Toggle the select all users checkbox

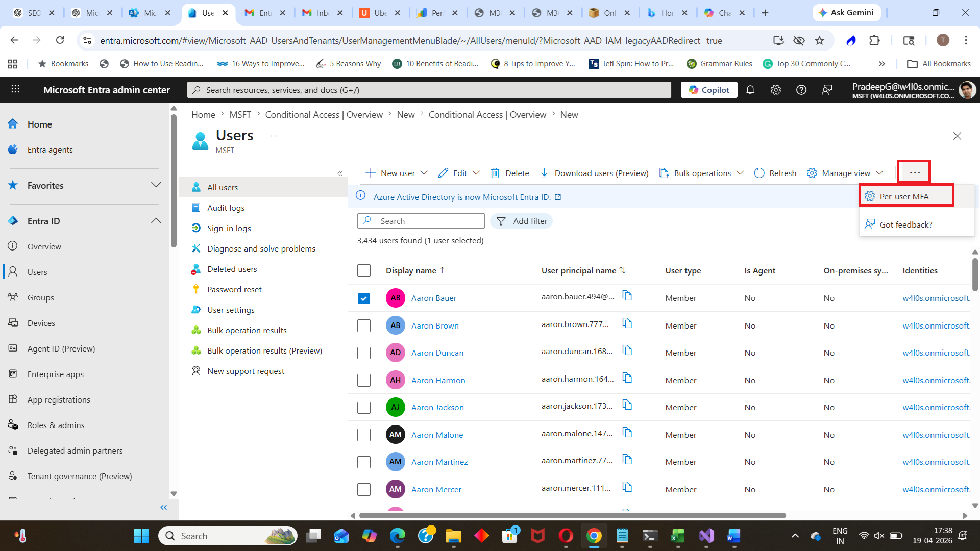(364, 270)
